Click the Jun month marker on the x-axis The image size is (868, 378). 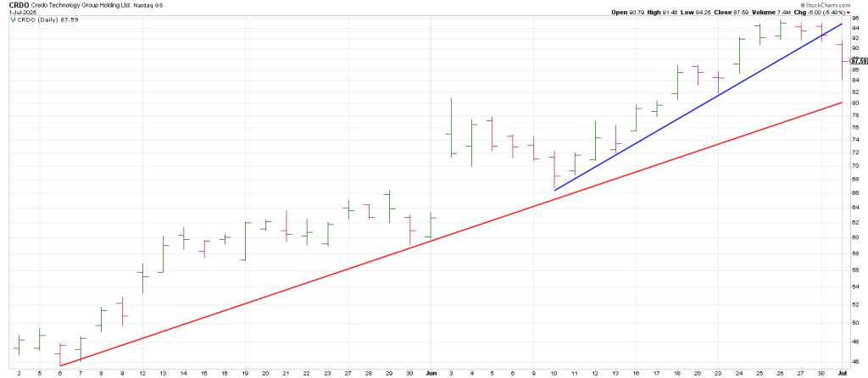430,372
